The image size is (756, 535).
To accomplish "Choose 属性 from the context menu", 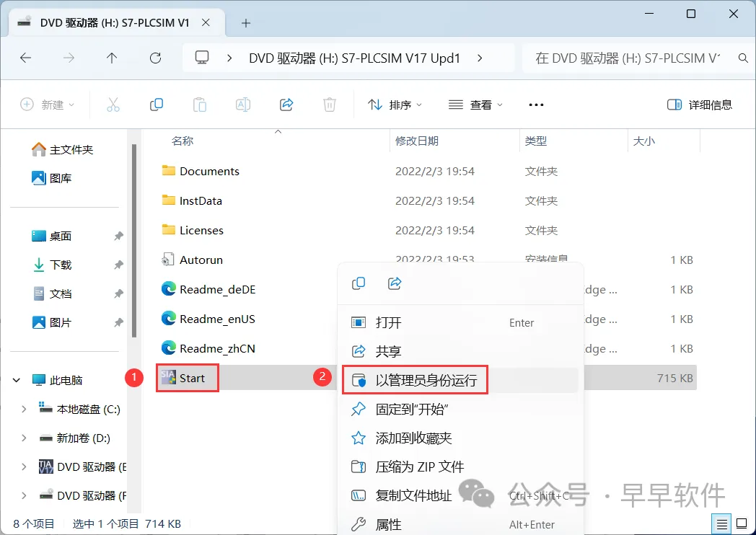I will pyautogui.click(x=460, y=524).
